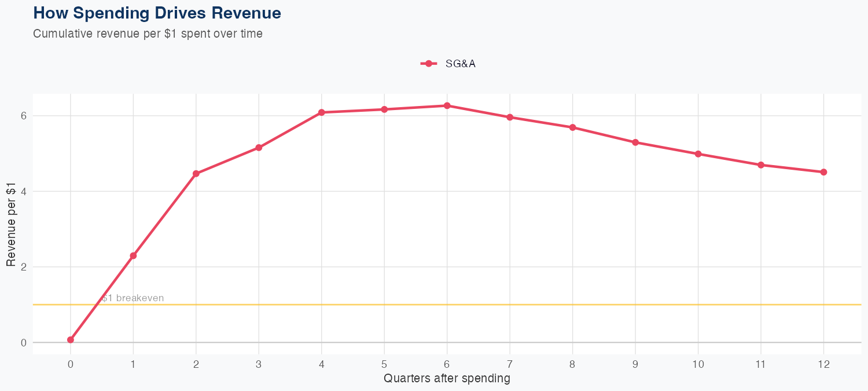The height and width of the screenshot is (391, 868).
Task: Click the data point at quarter 11
Action: 761,165
